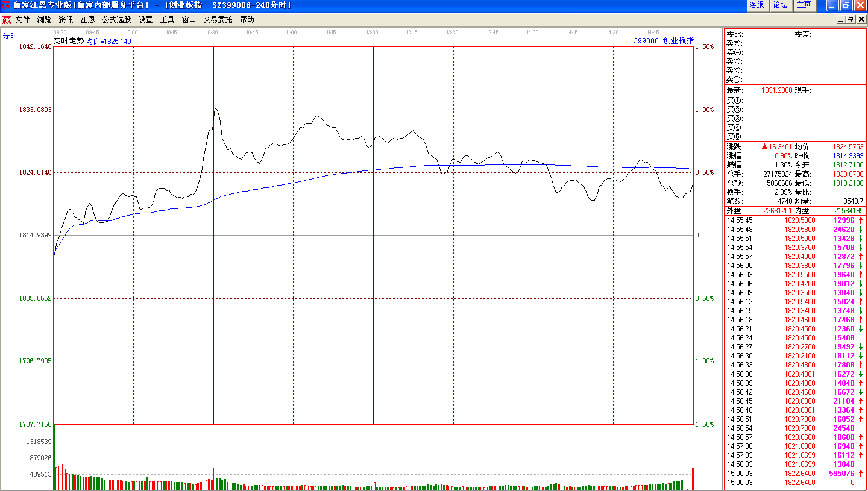The image size is (868, 491).
Task: Restore the inner chart document window
Action: pos(851,20)
